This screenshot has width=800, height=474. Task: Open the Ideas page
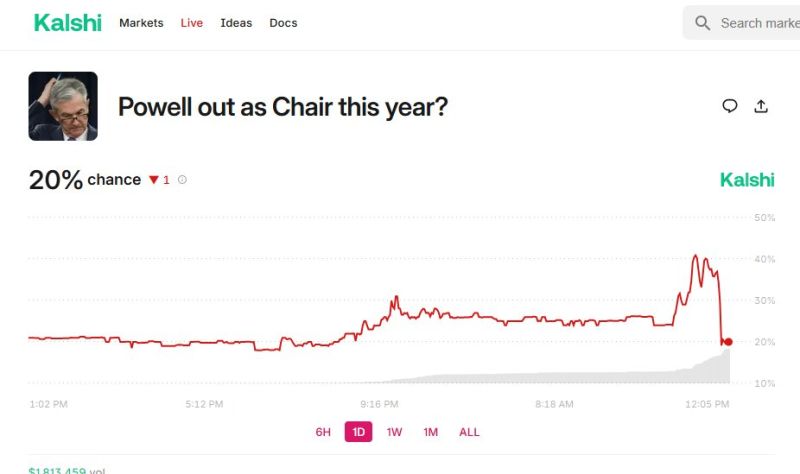[x=236, y=23]
